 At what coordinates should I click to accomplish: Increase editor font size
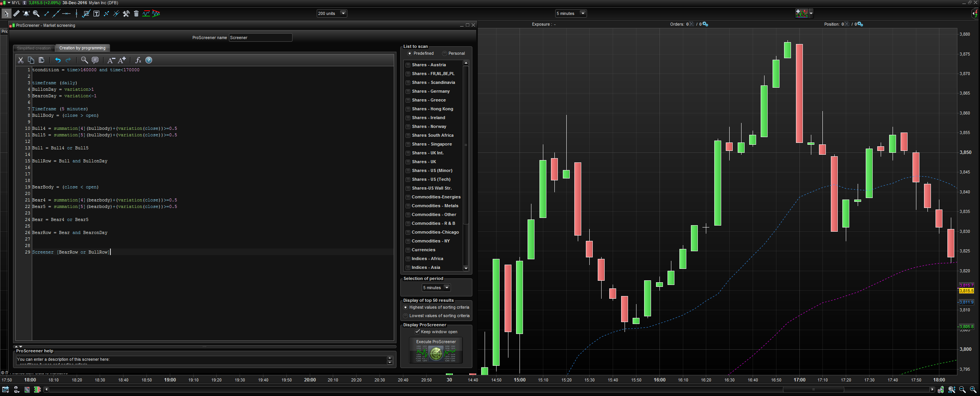[122, 60]
